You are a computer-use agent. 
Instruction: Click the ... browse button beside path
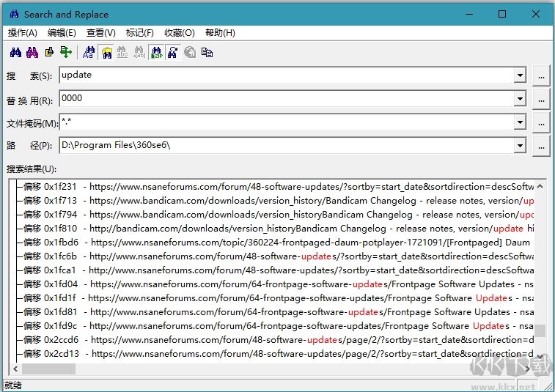541,146
